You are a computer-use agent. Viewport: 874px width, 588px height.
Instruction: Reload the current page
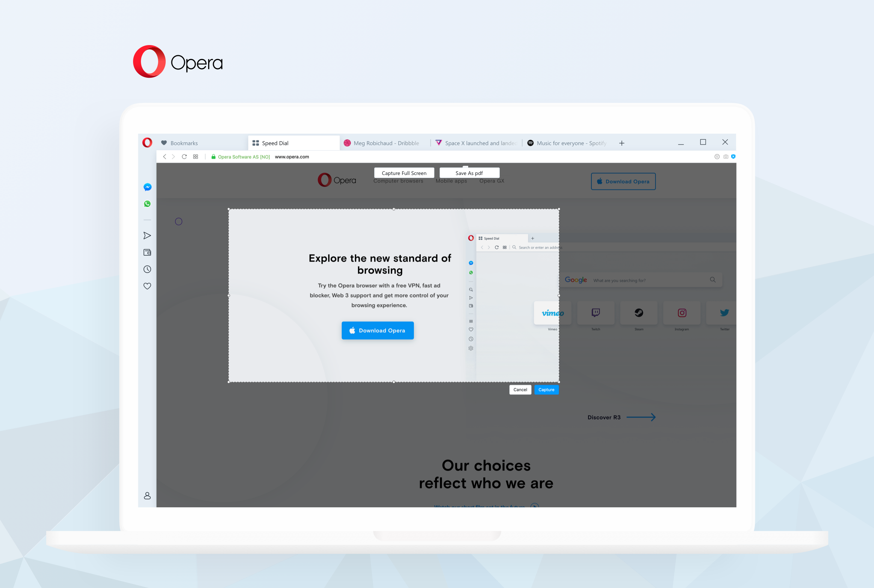click(x=184, y=157)
